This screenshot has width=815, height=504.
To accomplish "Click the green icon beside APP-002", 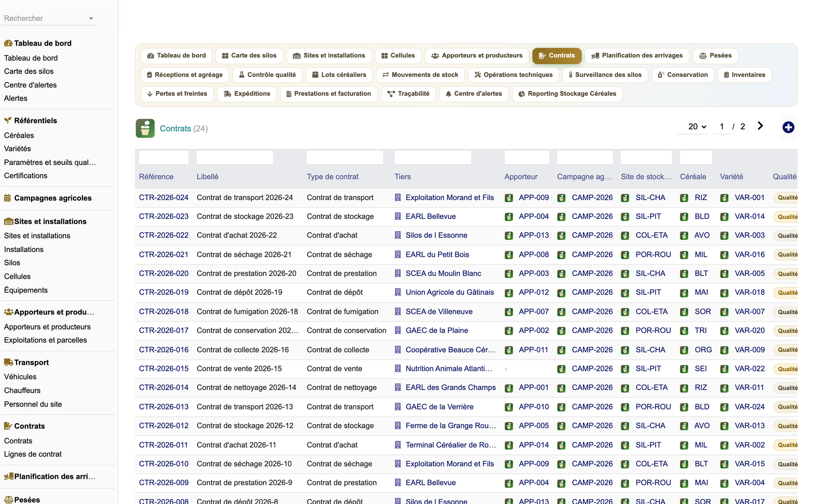I will 509,331.
